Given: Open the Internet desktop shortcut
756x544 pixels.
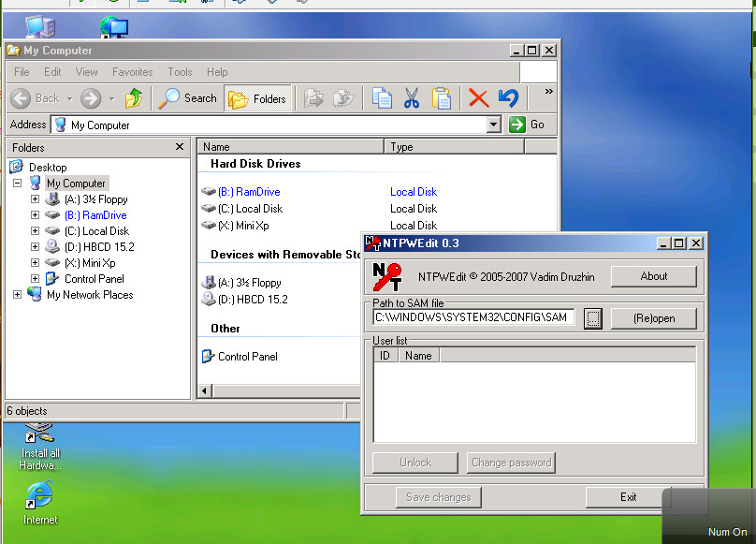Looking at the screenshot, I should (x=39, y=494).
